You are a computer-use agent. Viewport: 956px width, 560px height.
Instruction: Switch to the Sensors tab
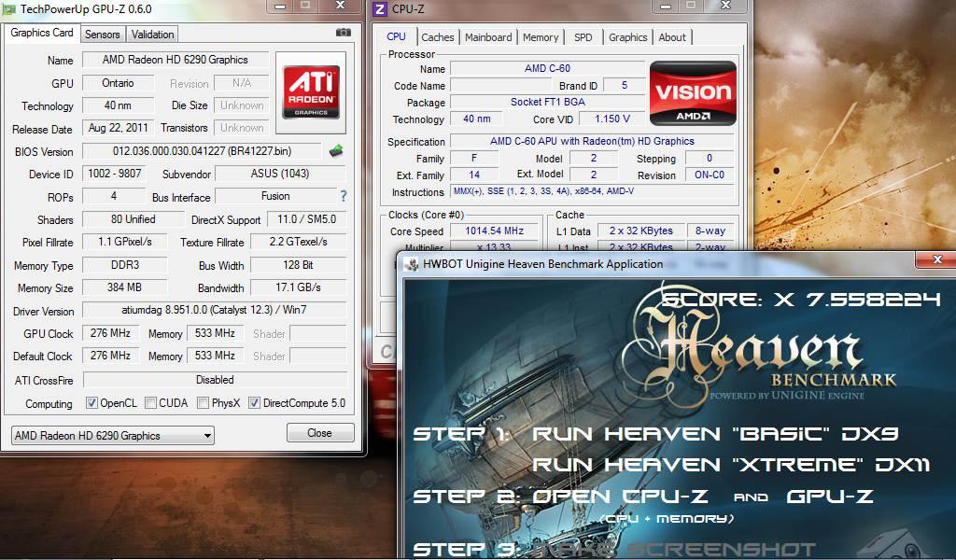tap(103, 35)
